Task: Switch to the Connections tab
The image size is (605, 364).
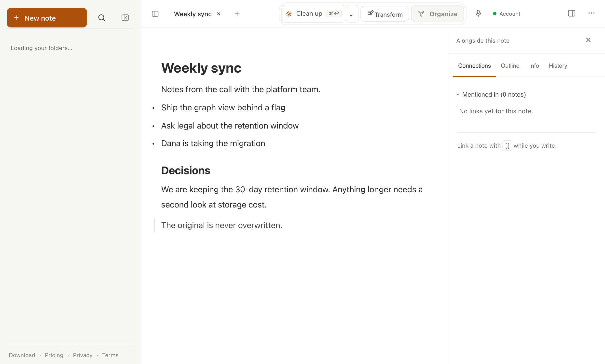Action: click(474, 66)
